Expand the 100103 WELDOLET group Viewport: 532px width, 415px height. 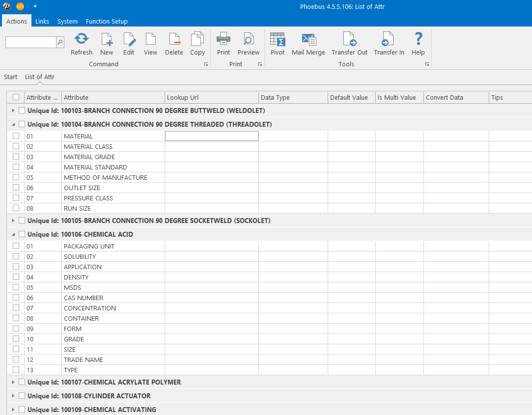[13, 111]
